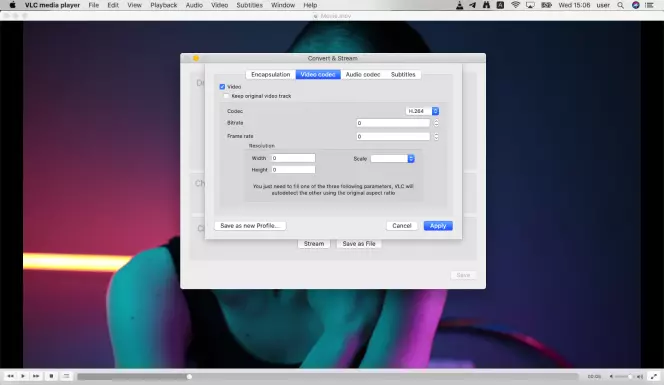Click the Stream button
The image size is (664, 385).
click(314, 244)
